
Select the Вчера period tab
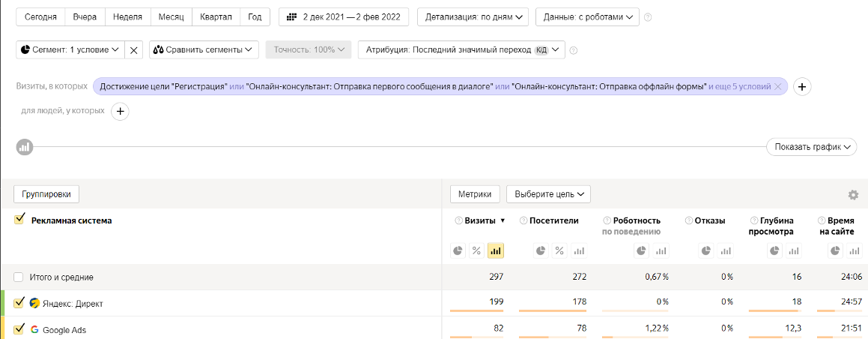coord(85,17)
